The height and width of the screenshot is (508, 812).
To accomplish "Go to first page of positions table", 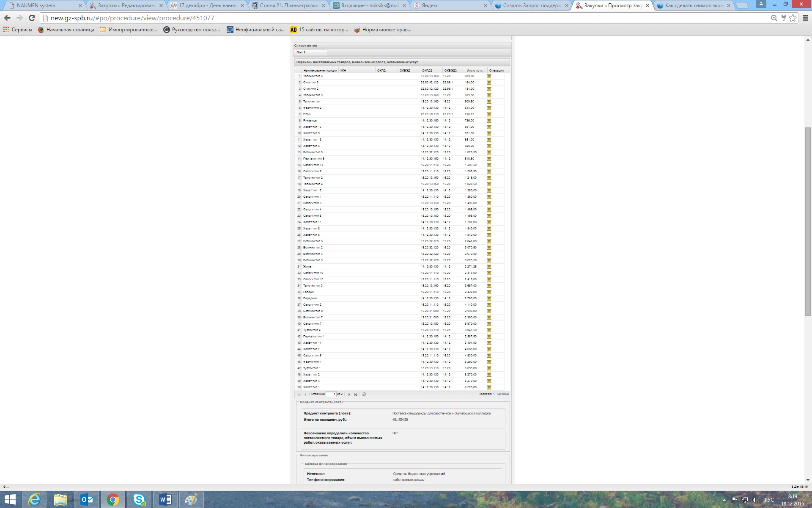I will pyautogui.click(x=299, y=395).
